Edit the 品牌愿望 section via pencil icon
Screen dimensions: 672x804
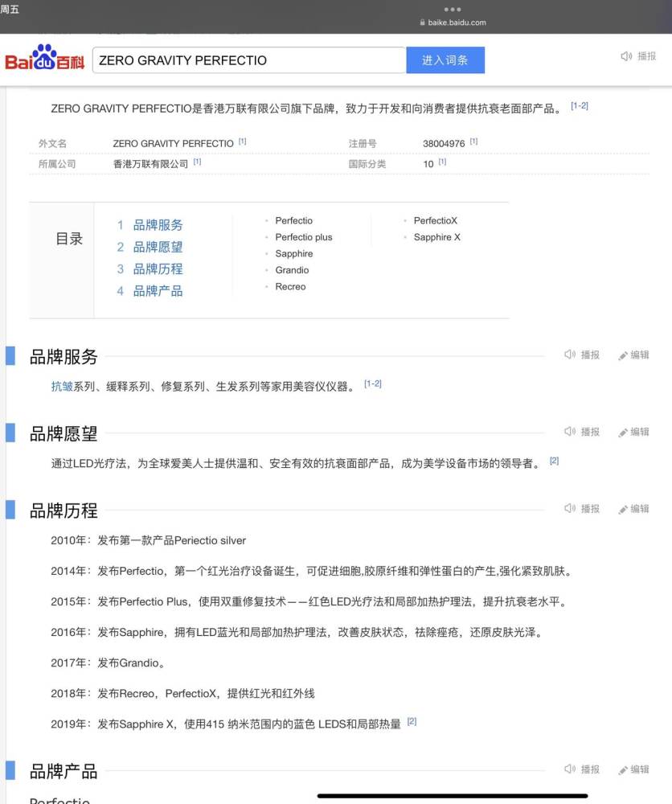pos(623,433)
